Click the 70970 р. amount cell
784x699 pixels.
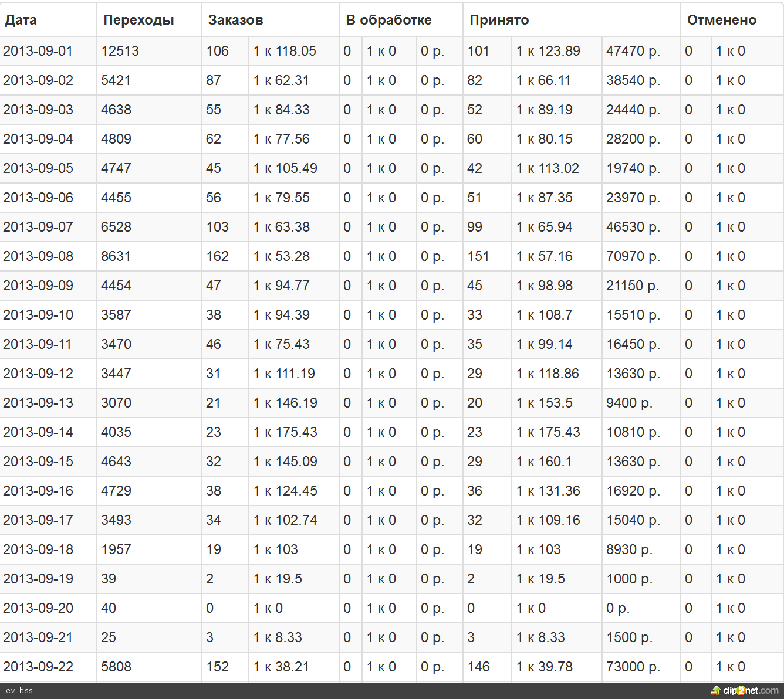633,256
